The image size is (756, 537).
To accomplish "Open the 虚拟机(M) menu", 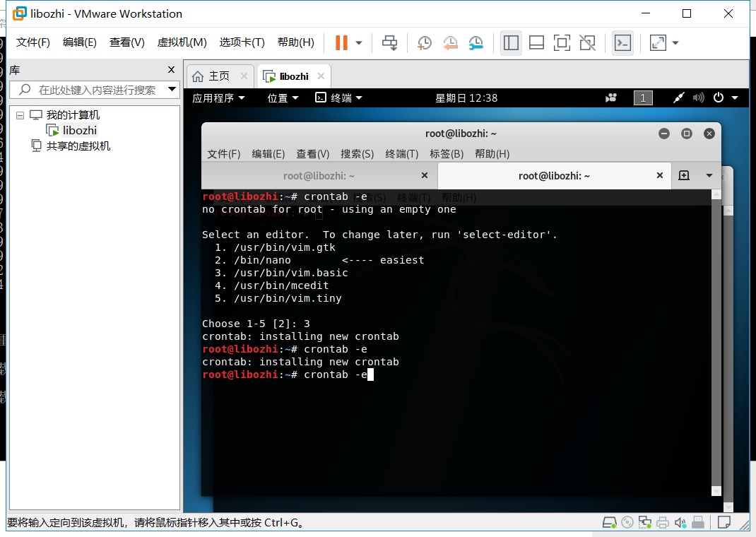I will click(182, 42).
